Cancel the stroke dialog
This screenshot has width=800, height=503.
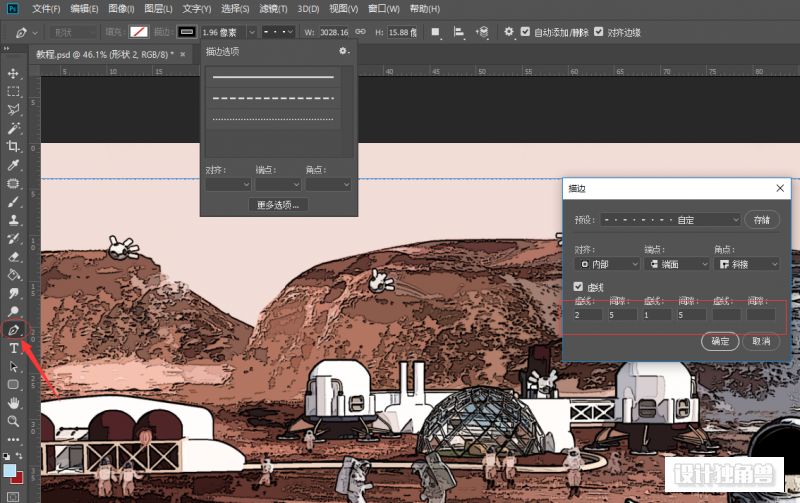761,341
